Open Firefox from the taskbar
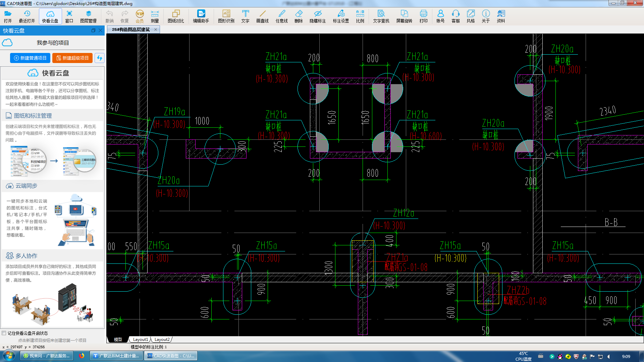This screenshot has width=644, height=362. click(82, 356)
